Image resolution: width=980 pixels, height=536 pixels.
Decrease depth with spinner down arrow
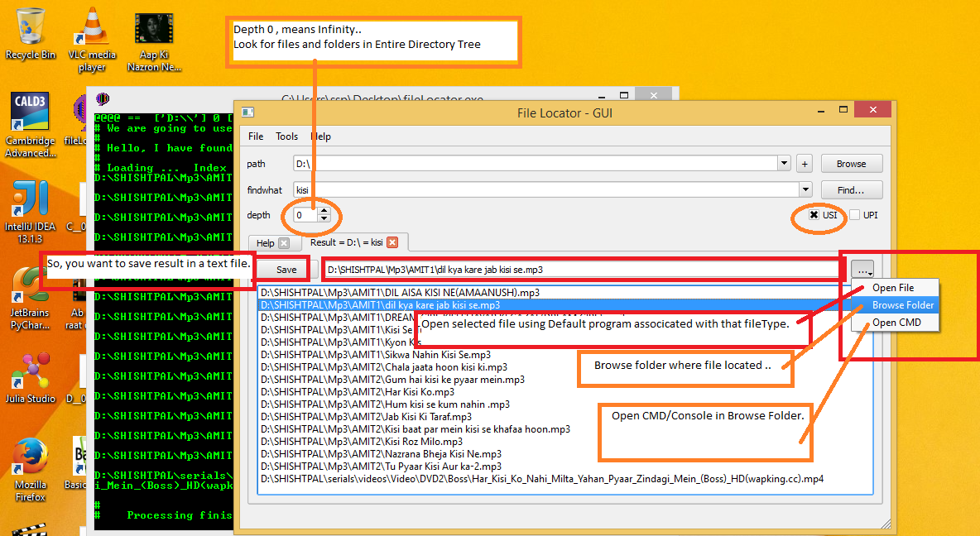324,218
